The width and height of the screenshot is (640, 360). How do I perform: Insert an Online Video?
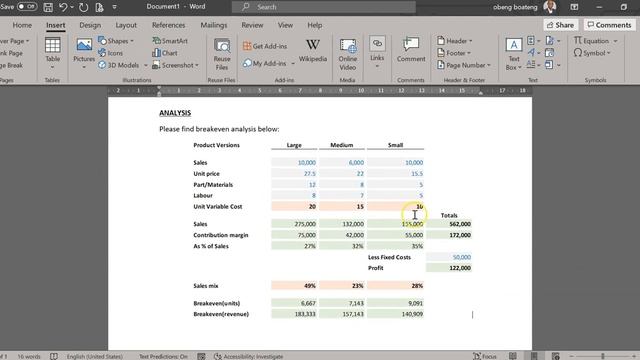[x=348, y=54]
